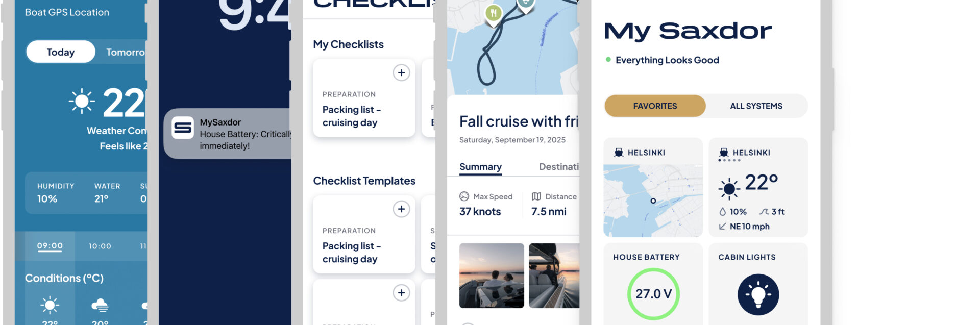Click the Distance map icon

(536, 196)
